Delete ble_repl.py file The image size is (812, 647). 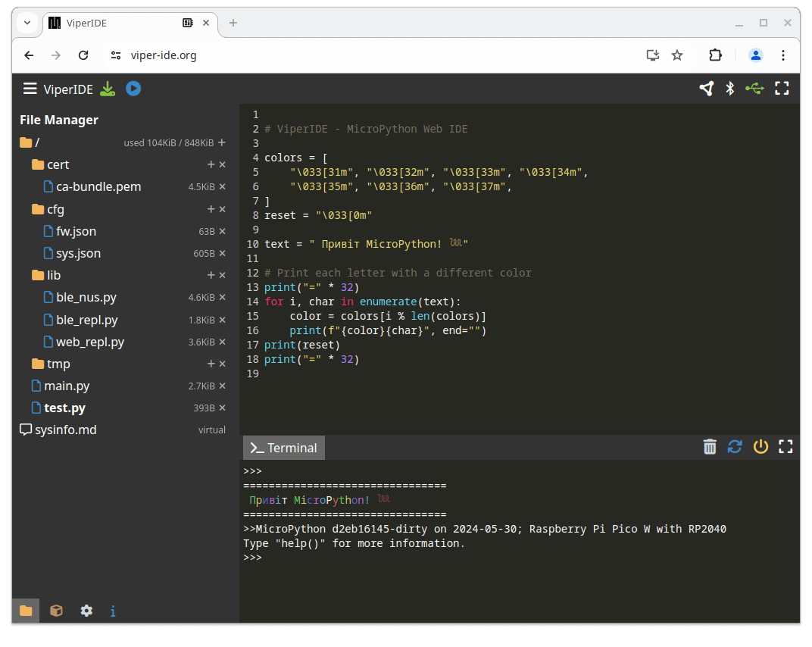[222, 320]
